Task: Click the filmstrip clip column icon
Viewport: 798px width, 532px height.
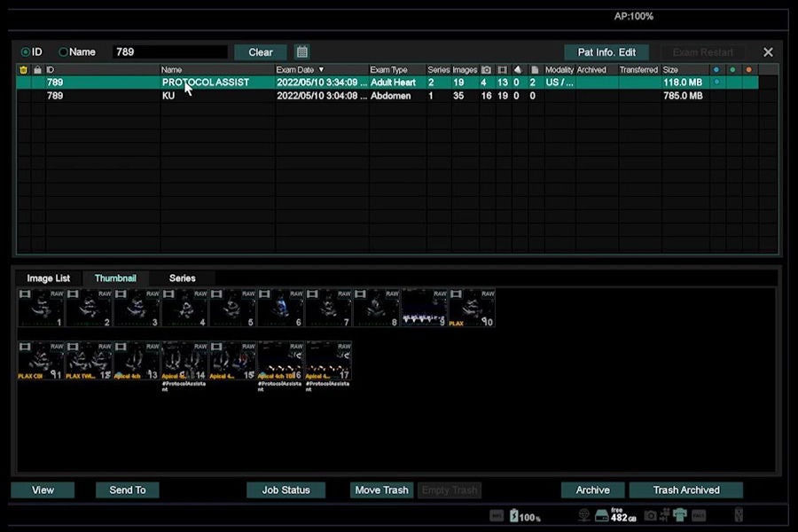Action: [x=503, y=70]
